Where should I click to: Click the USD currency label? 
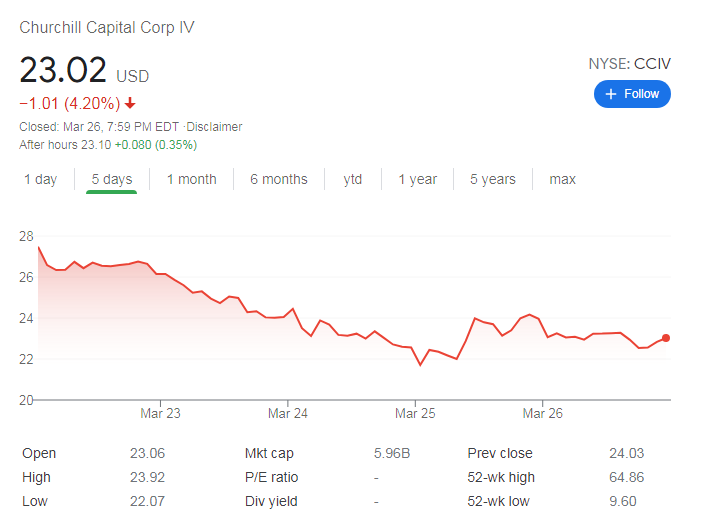[x=133, y=76]
